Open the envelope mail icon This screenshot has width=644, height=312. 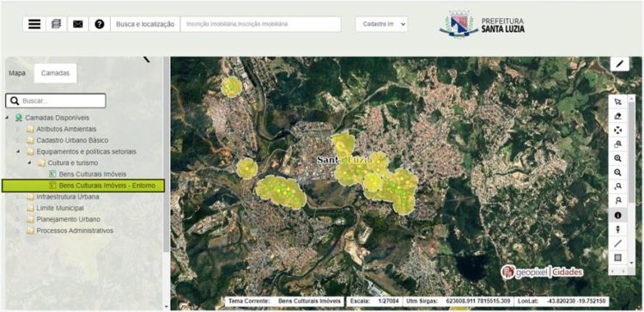[x=77, y=24]
